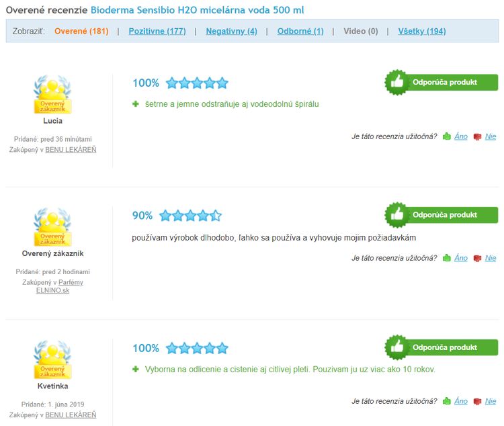Click the 'Overený zákazník' name text under second badge
The width and height of the screenshot is (504, 426).
coord(52,254)
